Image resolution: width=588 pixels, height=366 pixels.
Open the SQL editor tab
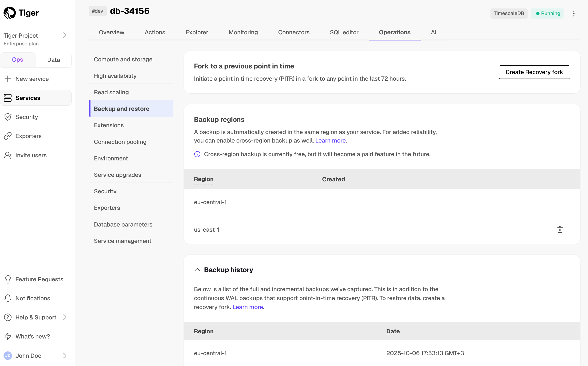344,32
